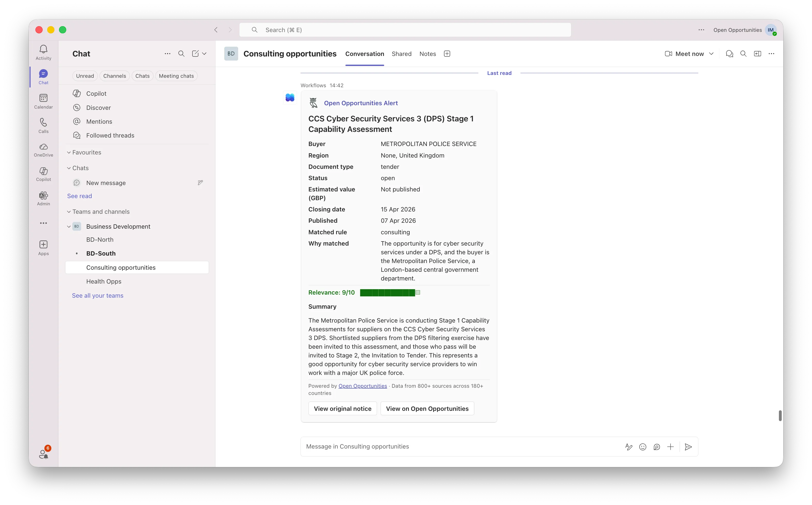
Task: Open the BD-North channel
Action: tap(137, 239)
